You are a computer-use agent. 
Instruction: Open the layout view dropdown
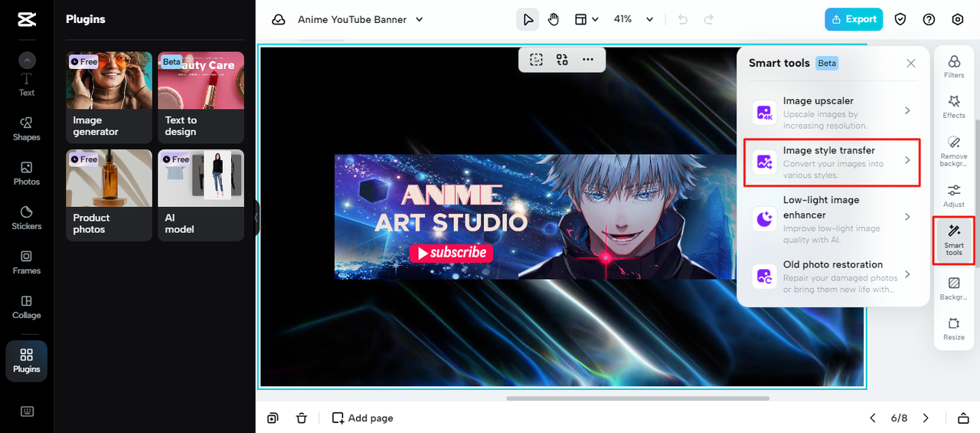[586, 19]
